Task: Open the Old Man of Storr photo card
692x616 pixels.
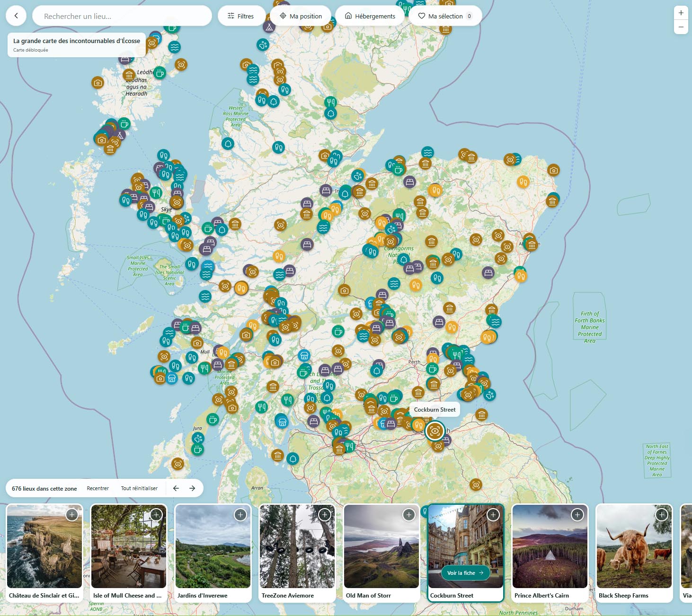Action: (x=381, y=546)
